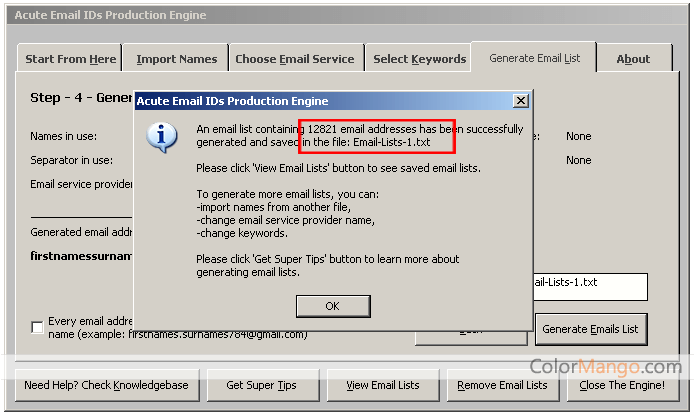
Task: Open the Import Names tab
Action: 176,59
